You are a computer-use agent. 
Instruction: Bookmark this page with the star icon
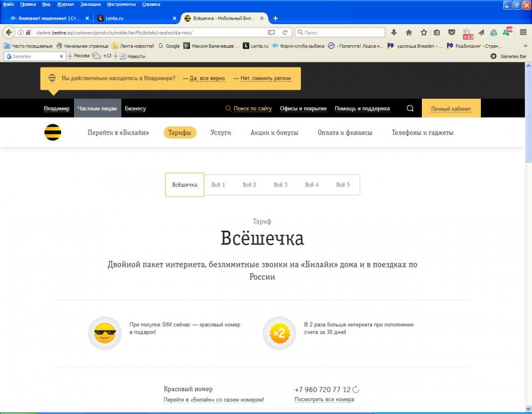(x=423, y=32)
